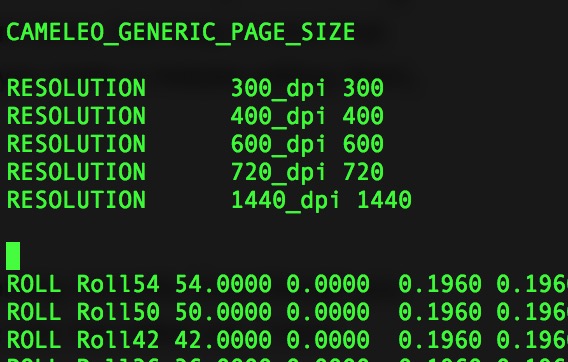Click the 54.0000 width value
This screenshot has width=568, height=362.
(223, 284)
